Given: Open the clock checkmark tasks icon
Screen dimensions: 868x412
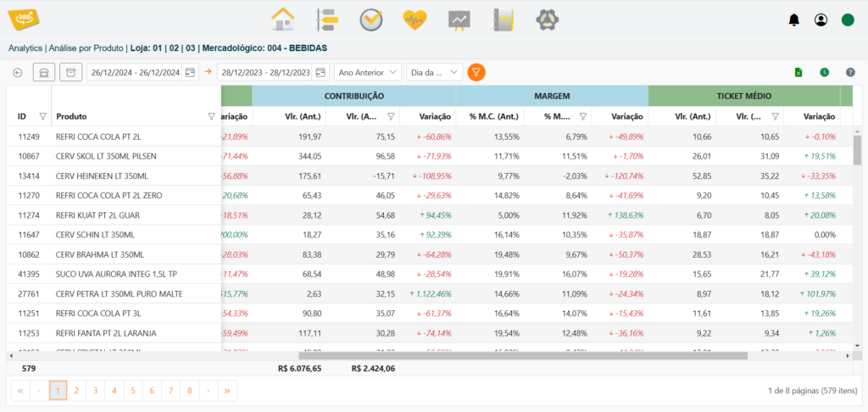Looking at the screenshot, I should point(371,20).
